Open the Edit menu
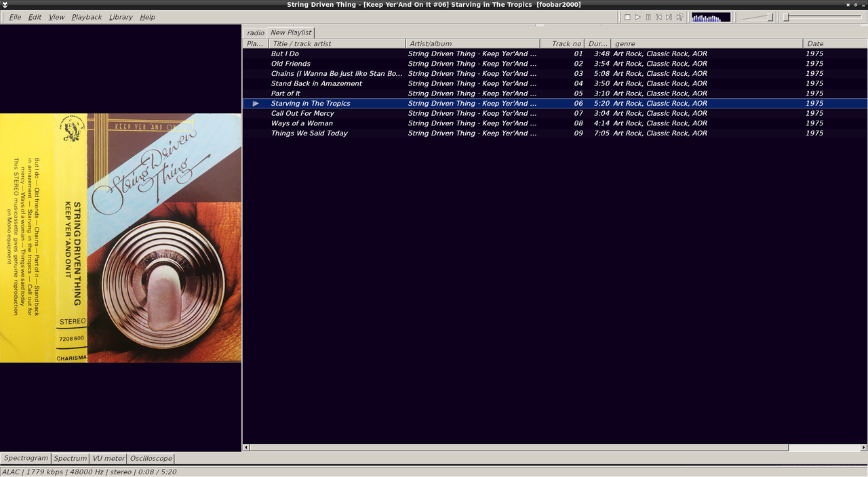 35,17
